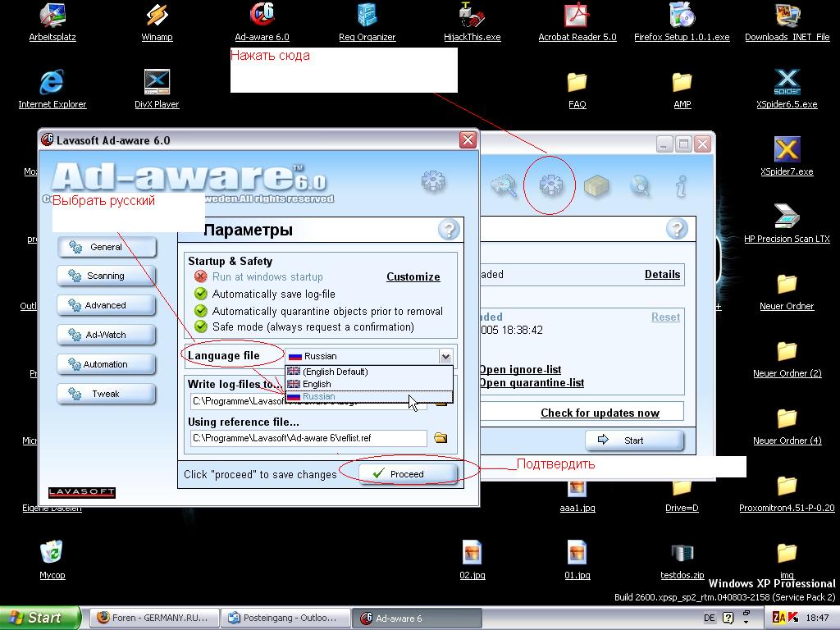Open the Automation settings tab
840x630 pixels.
click(x=107, y=364)
